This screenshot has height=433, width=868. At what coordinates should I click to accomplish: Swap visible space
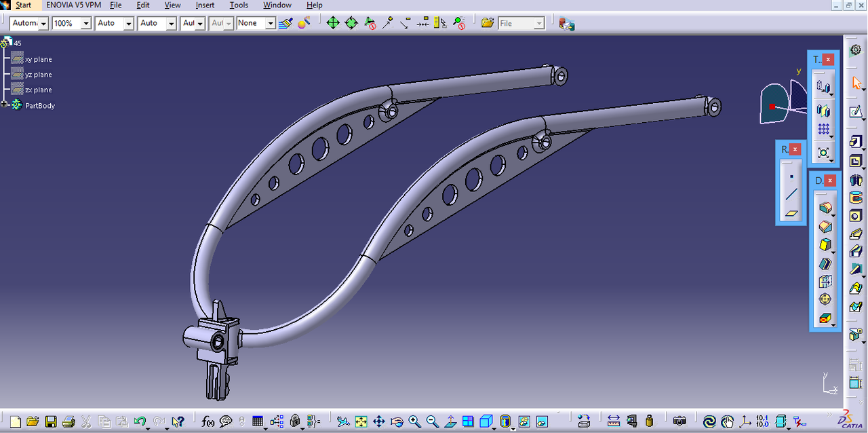click(x=542, y=422)
